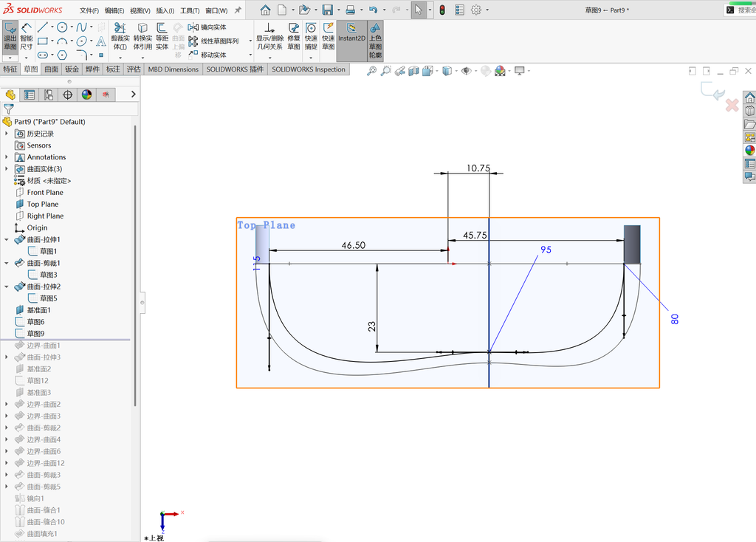This screenshot has height=542, width=756.
Task: Open the Edit Appearance color ball icon
Action: click(500, 71)
